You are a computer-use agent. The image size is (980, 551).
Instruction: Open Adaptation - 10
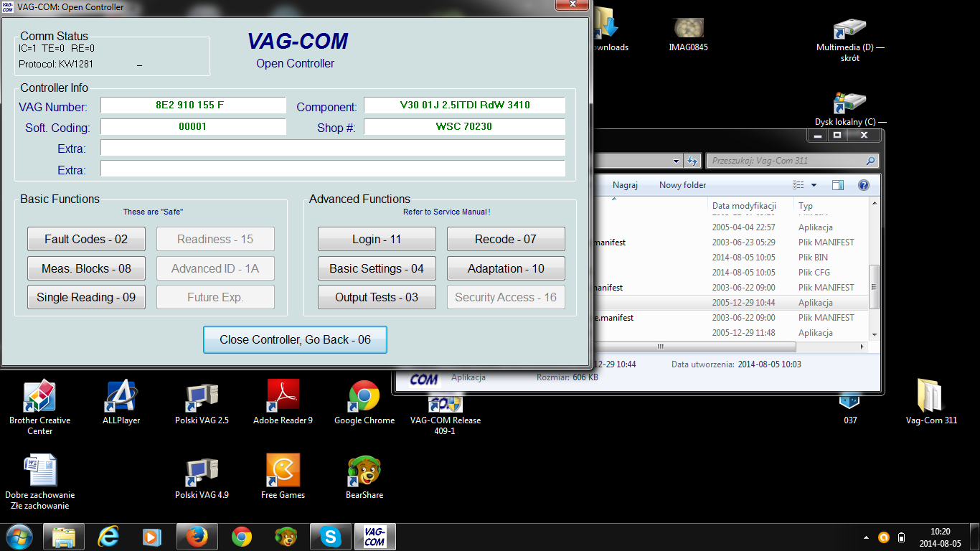coord(506,268)
